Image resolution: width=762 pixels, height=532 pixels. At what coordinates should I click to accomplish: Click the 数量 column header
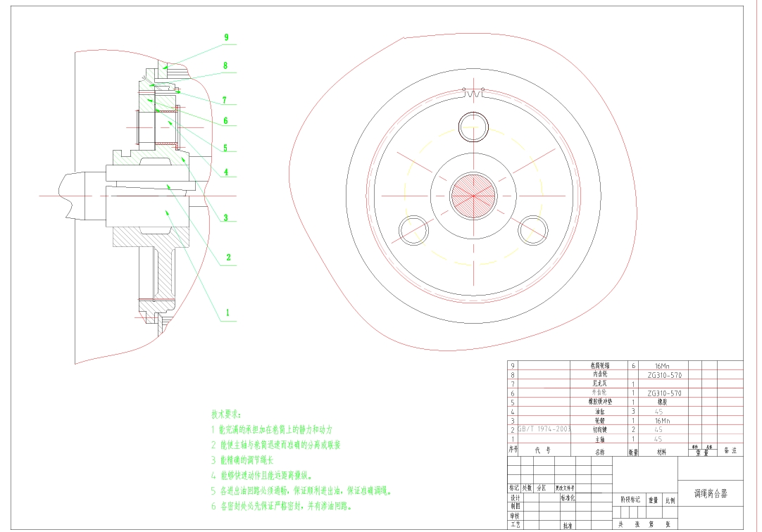tap(635, 450)
